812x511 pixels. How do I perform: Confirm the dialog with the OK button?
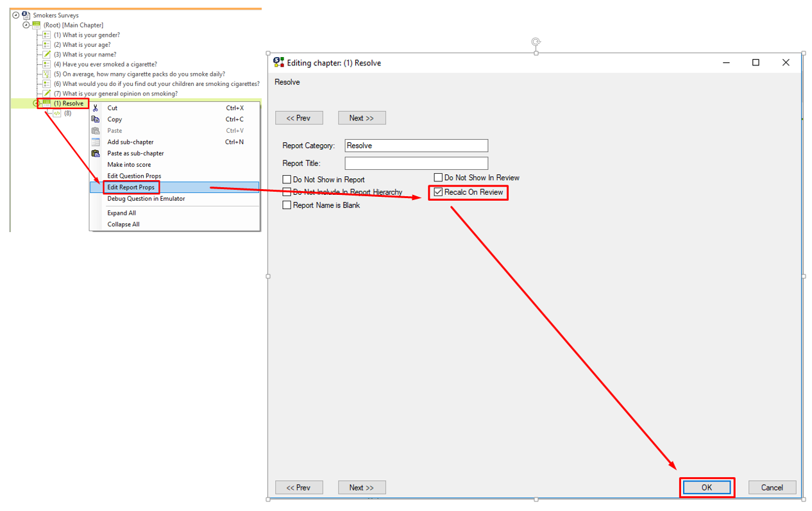coord(706,487)
